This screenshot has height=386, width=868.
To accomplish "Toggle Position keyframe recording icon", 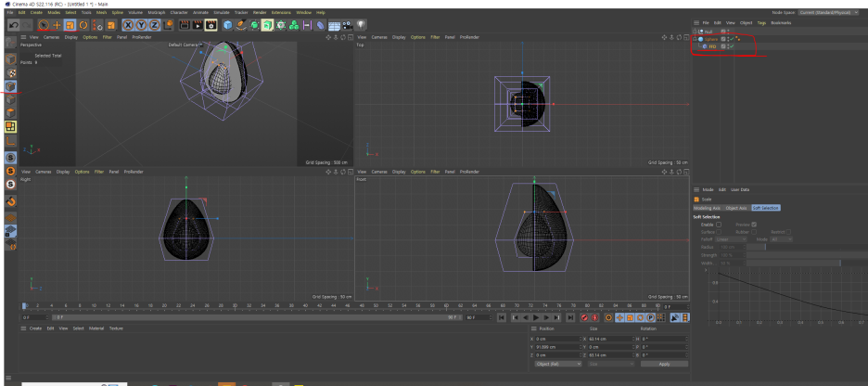I will coord(619,318).
